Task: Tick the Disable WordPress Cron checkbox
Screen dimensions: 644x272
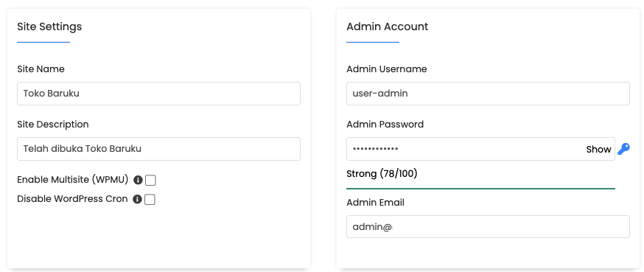Action: pos(150,200)
